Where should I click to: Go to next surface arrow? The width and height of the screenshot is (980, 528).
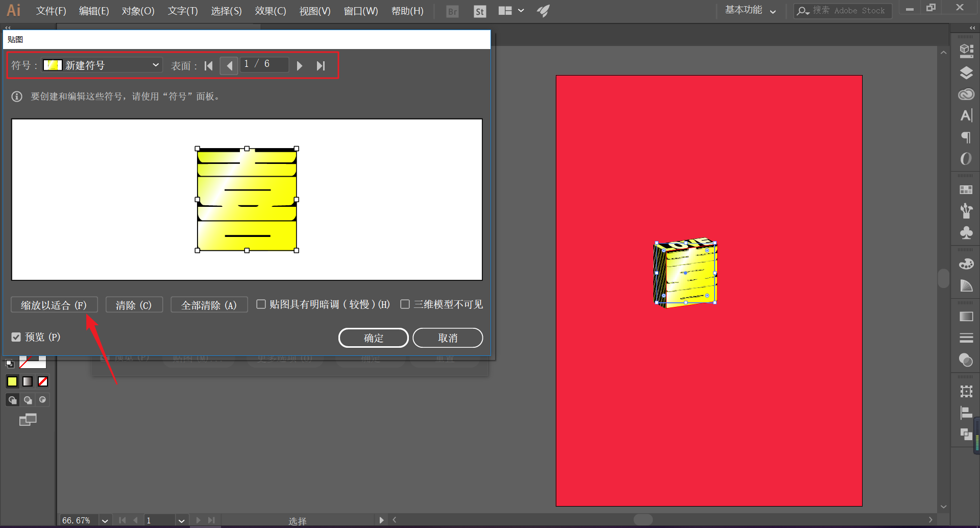[300, 66]
